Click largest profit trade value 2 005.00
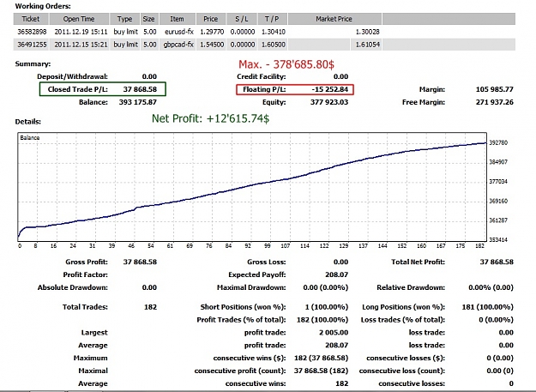536x392 pixels. (x=334, y=332)
